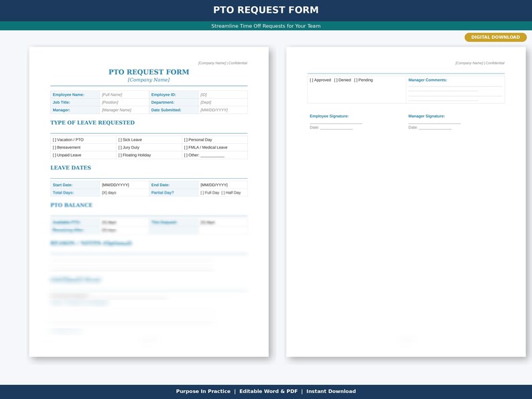532x399 pixels.
Task: Click the Purpose In Practice footer text
Action: pyautogui.click(x=203, y=391)
